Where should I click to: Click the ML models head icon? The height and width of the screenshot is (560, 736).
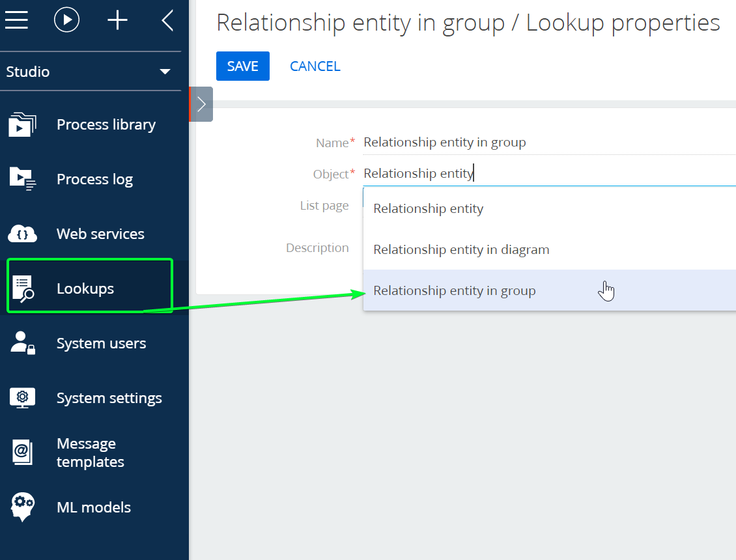click(x=23, y=507)
